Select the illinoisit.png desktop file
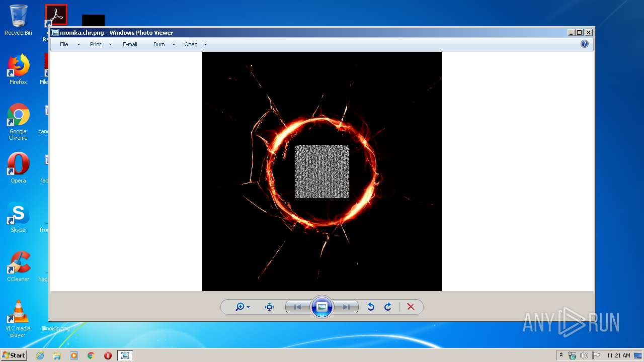Screen dimensions: 644x362 [x=55, y=328]
